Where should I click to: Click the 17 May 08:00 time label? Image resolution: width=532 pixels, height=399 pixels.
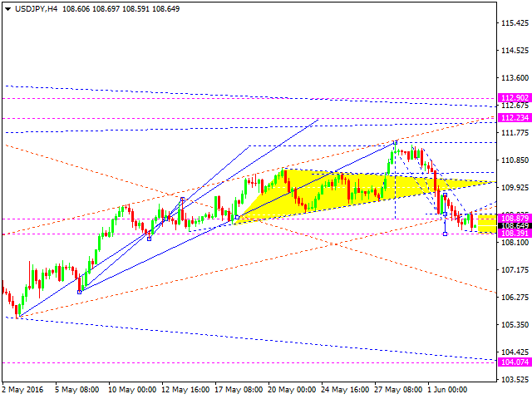pos(239,390)
